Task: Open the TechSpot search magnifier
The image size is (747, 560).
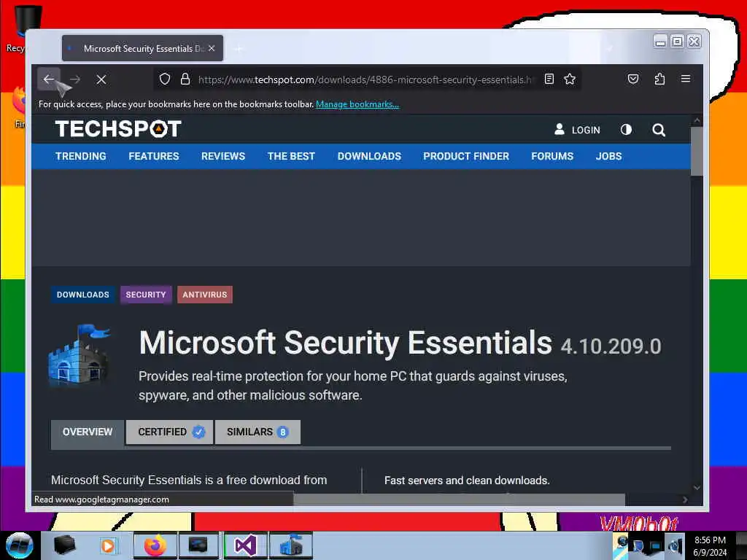Action: (x=659, y=130)
